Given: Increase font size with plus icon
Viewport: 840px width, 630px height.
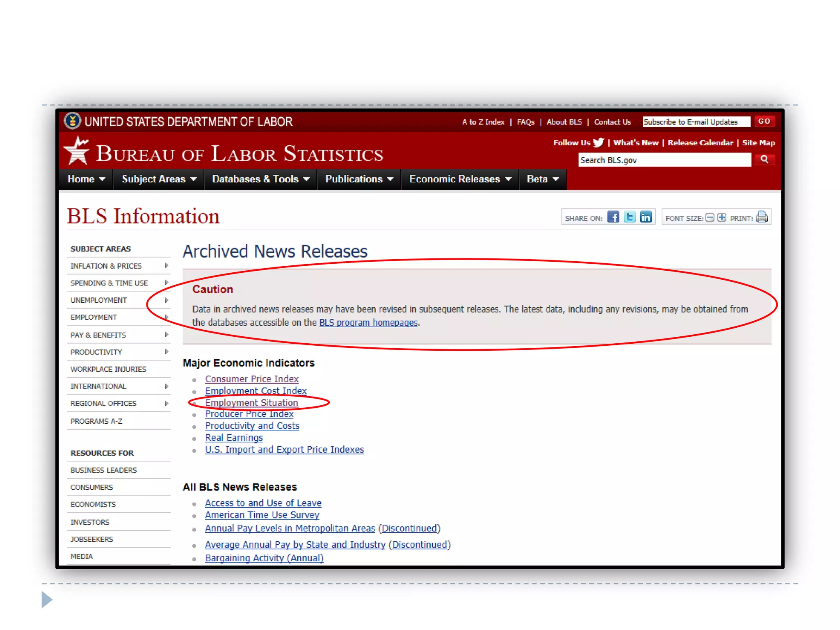Looking at the screenshot, I should pos(722,218).
